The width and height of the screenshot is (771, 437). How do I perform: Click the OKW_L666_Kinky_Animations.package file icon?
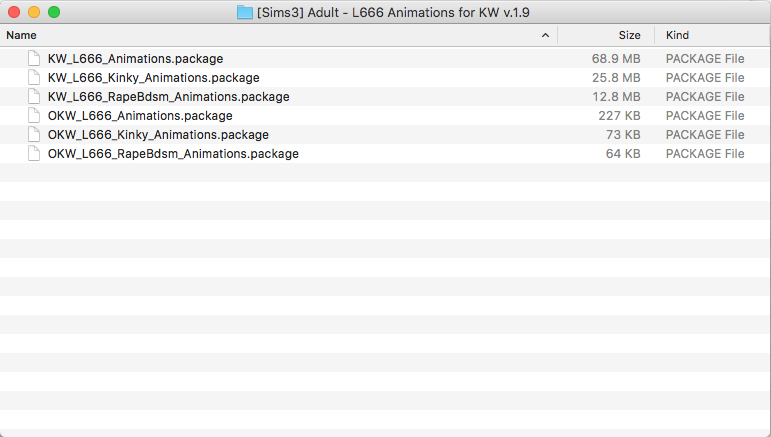[34, 135]
